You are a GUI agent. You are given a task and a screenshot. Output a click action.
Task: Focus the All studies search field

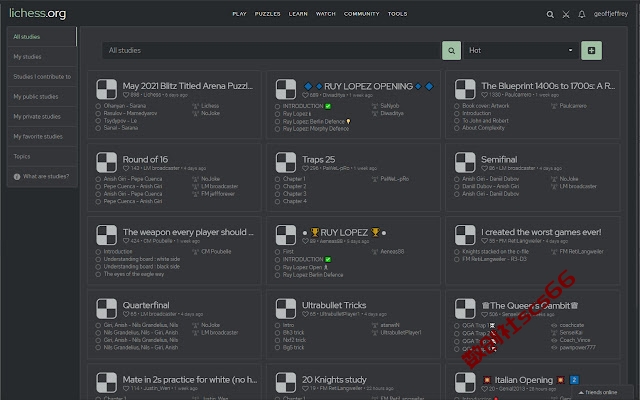click(271, 51)
